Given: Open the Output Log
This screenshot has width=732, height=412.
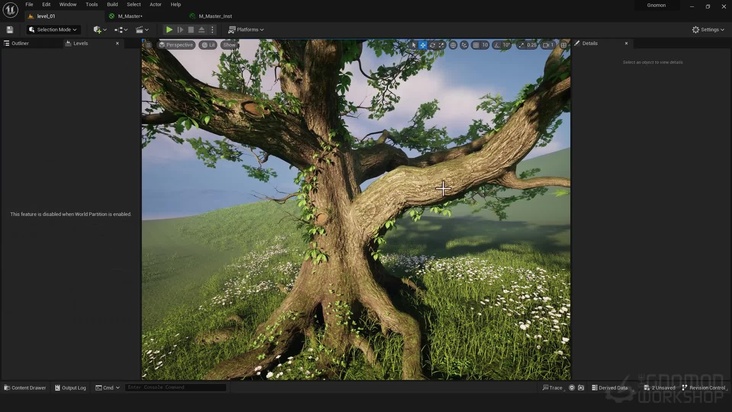Looking at the screenshot, I should [x=71, y=388].
